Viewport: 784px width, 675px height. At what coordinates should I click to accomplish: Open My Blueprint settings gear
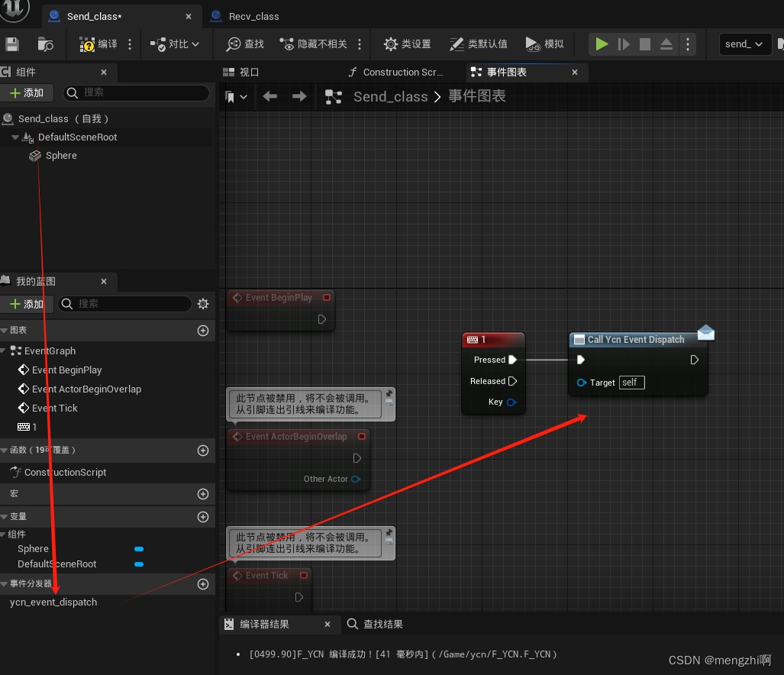(203, 304)
